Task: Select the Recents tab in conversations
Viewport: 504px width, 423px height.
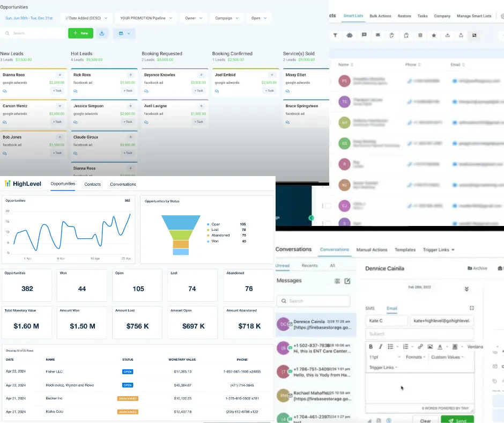Action: pos(309,266)
